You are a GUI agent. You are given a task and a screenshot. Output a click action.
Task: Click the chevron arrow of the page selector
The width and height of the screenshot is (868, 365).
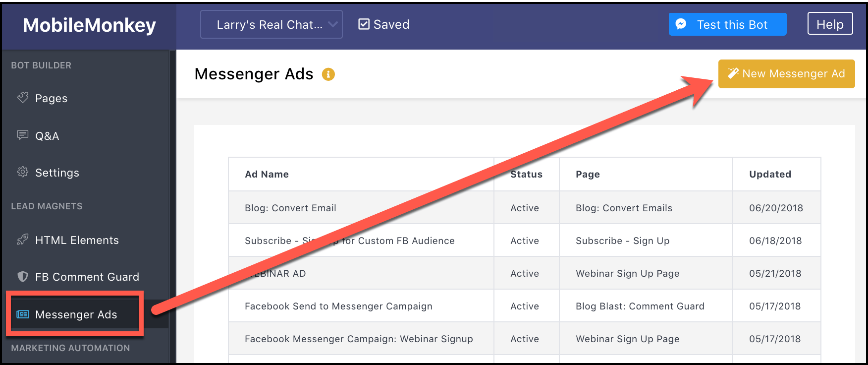click(x=333, y=24)
